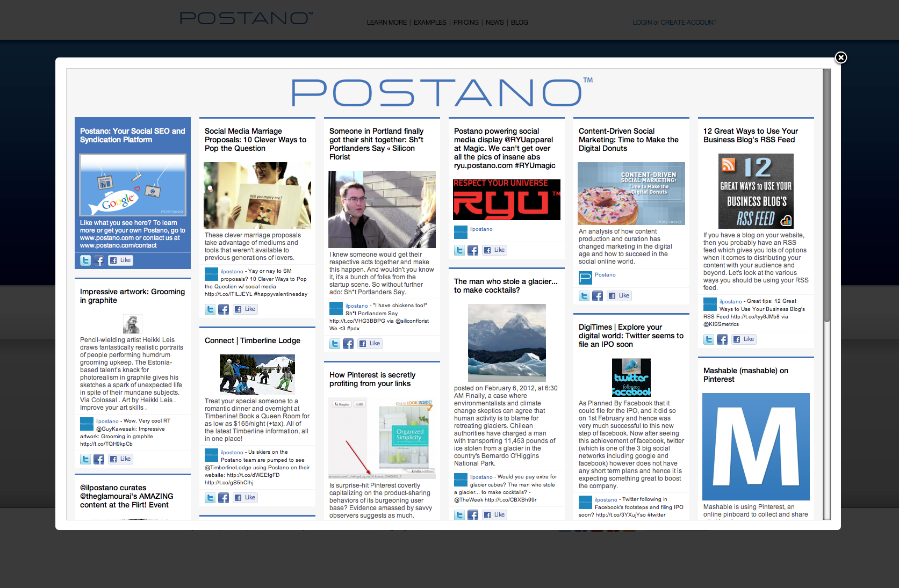The width and height of the screenshot is (899, 588).
Task: Click Facebook icon under Timberline Lodge card
Action: [224, 498]
